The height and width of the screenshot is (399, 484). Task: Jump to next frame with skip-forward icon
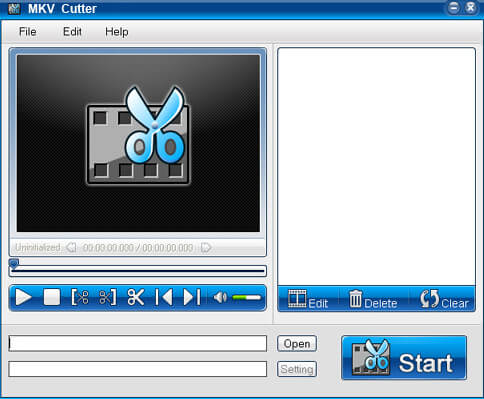[192, 297]
